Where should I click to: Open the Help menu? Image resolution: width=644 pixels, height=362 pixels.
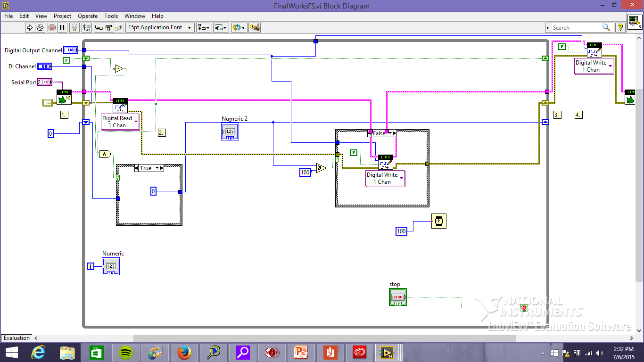pos(157,16)
